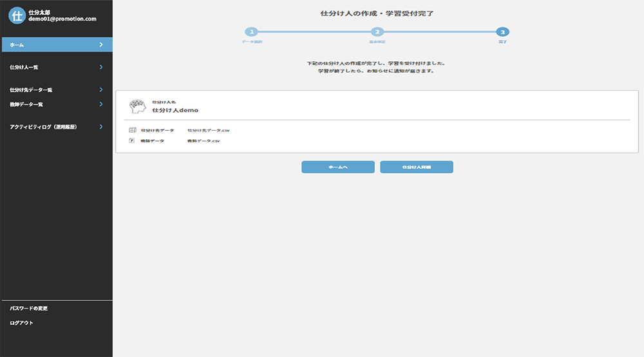The height and width of the screenshot is (357, 644).
Task: Expand the 仕分け人一覧 chevron arrow
Action: [101, 67]
